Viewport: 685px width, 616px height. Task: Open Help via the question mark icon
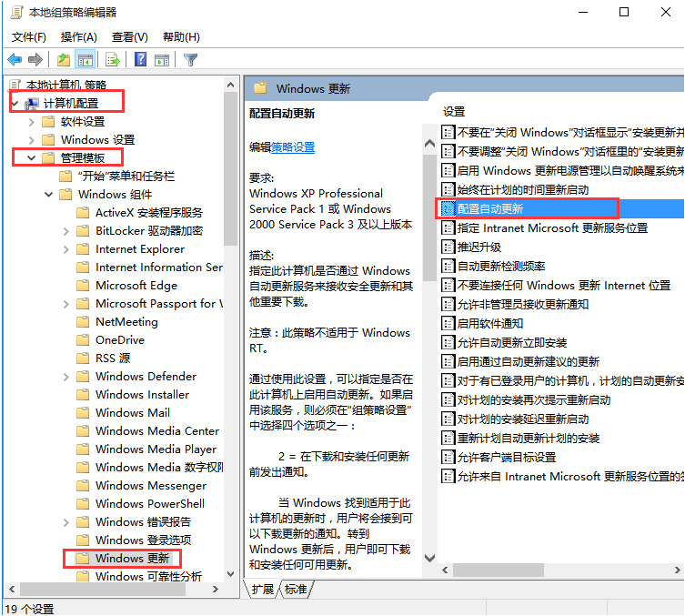click(141, 60)
